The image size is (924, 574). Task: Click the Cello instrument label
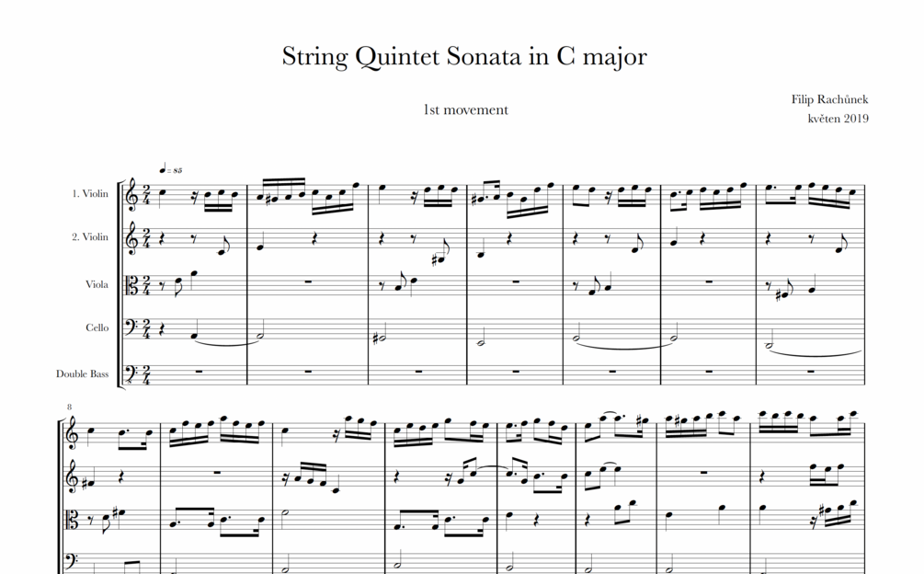tap(97, 327)
